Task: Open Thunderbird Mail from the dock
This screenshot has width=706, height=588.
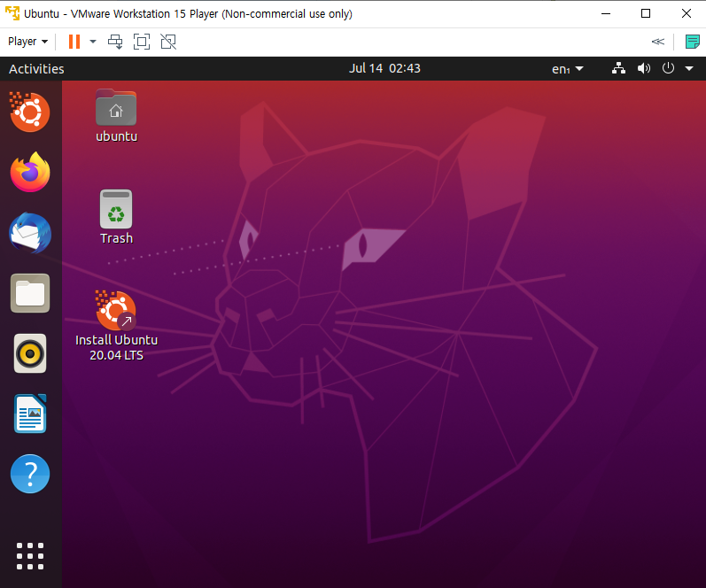Action: pos(30,233)
